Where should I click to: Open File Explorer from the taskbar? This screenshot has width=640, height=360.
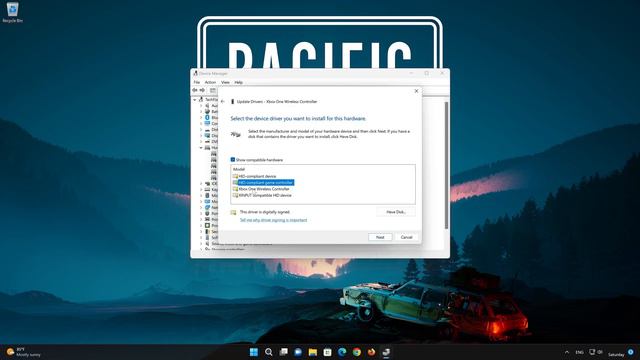[x=313, y=352]
